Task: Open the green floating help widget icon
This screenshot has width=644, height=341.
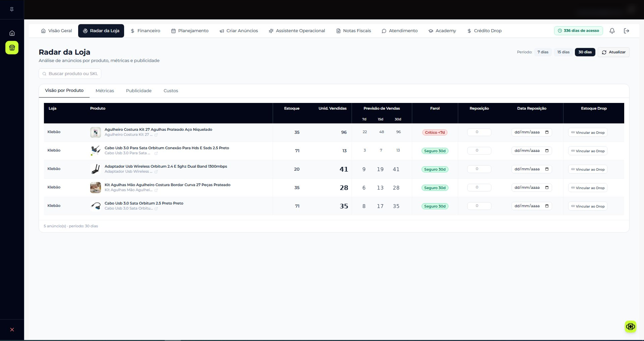Action: point(630,326)
